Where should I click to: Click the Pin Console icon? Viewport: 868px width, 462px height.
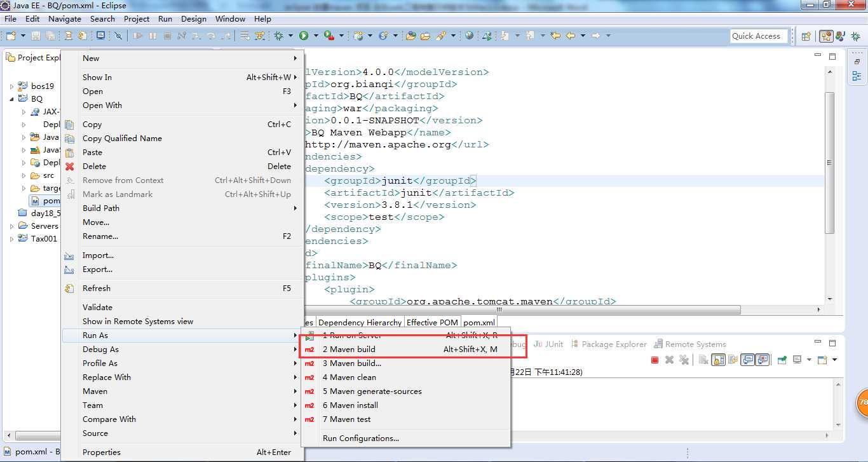coord(782,360)
